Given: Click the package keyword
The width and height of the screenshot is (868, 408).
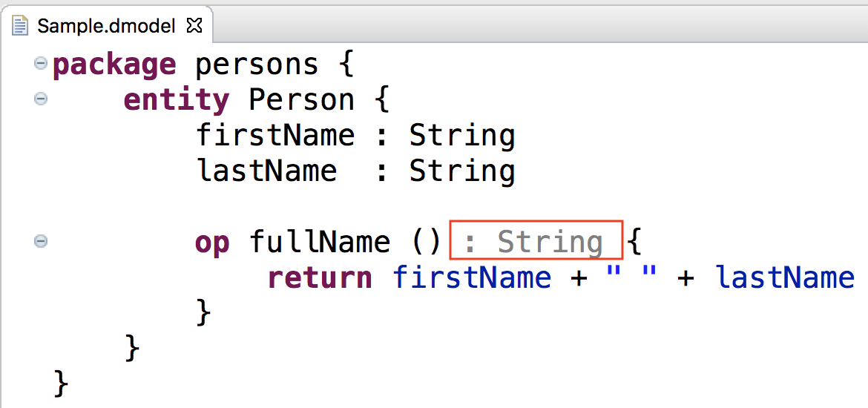Looking at the screenshot, I should pos(114,65).
